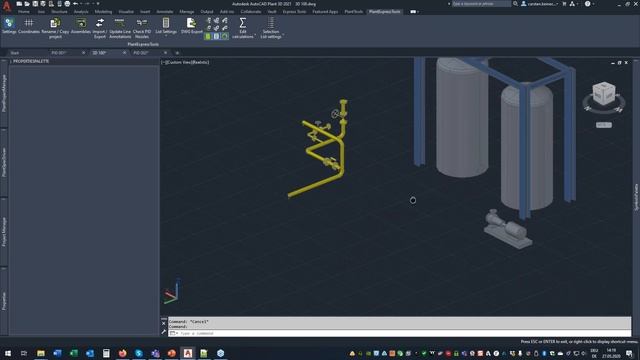This screenshot has width=640, height=360.
Task: Close the command line with its X icon
Action: [164, 324]
